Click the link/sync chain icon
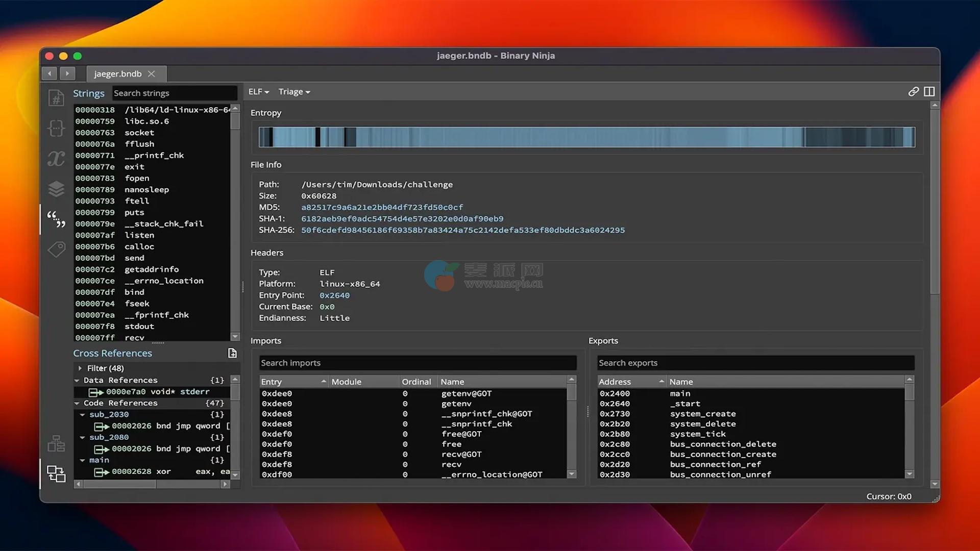This screenshot has width=980, height=551. pos(914,92)
